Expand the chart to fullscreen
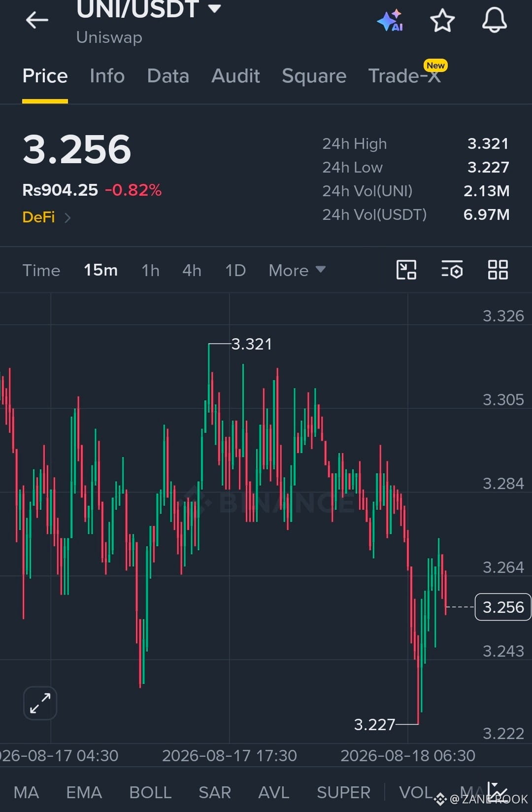The image size is (532, 812). [40, 703]
